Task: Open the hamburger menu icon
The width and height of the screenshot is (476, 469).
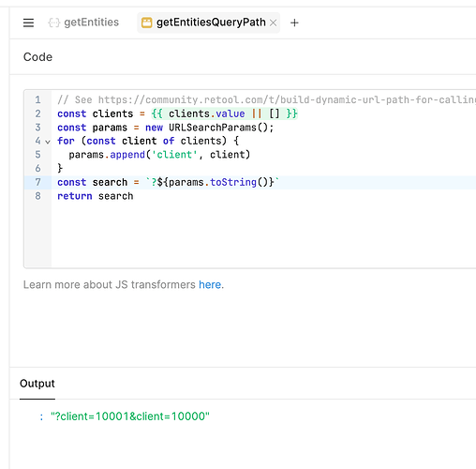Action: (x=28, y=23)
